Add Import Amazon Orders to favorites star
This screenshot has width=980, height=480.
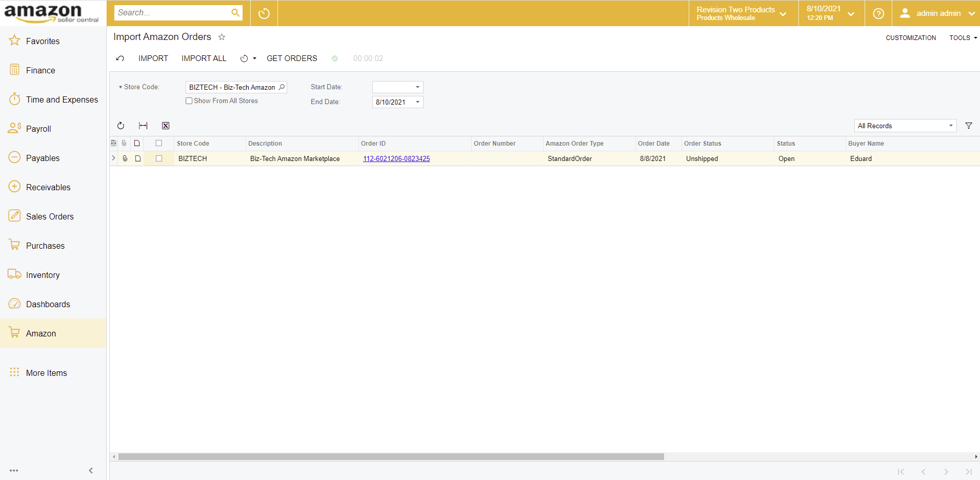(x=222, y=37)
